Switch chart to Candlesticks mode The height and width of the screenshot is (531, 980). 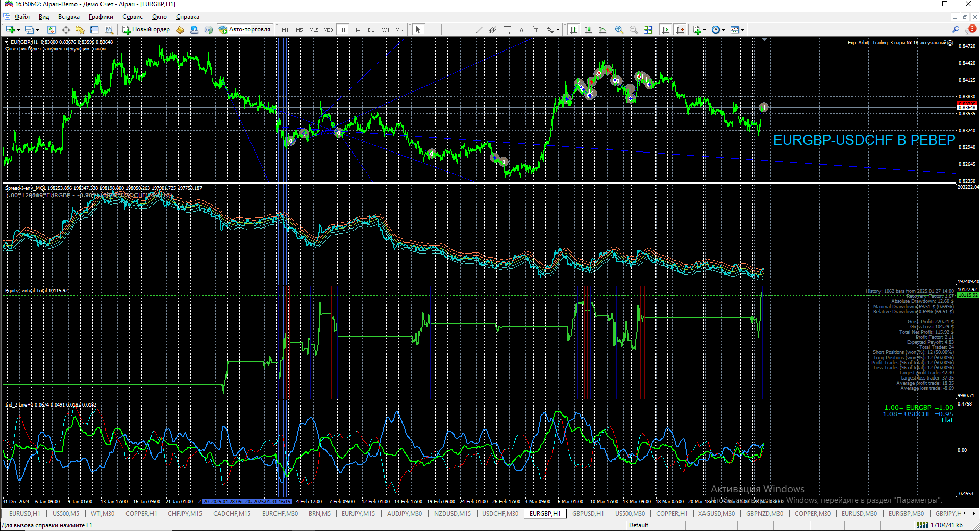588,30
